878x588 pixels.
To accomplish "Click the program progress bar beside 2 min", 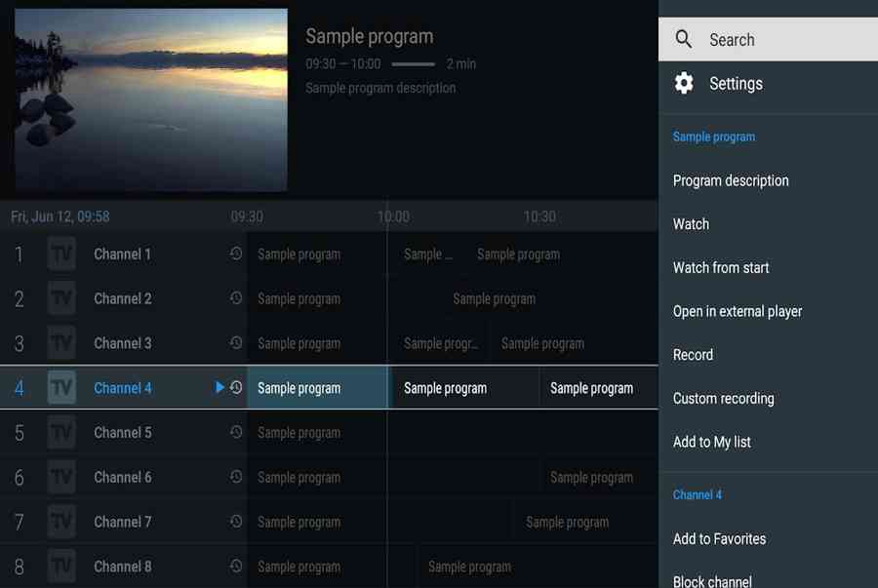I will point(414,63).
